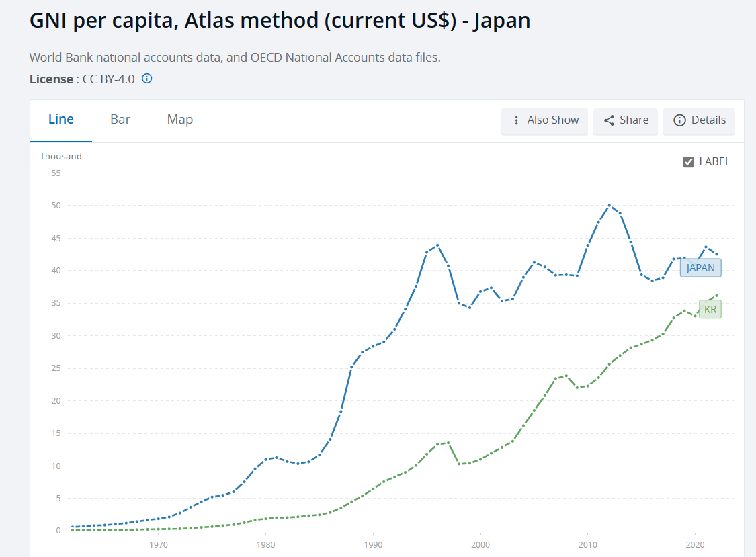Click the CC BY-4.0 license text
This screenshot has width=756, height=557.
[108, 79]
